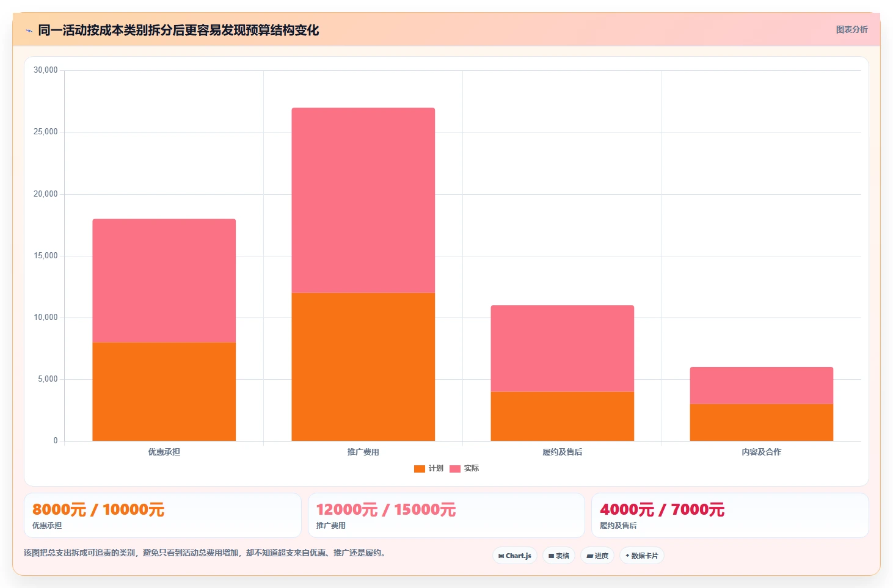The width and height of the screenshot is (893, 588).
Task: Click the 图表分析 label in the header
Action: point(851,29)
